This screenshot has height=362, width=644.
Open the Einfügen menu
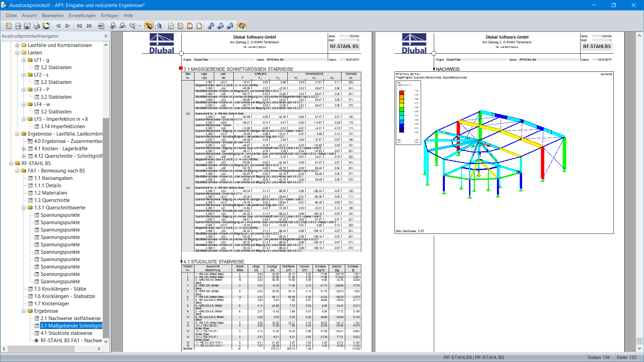click(110, 15)
